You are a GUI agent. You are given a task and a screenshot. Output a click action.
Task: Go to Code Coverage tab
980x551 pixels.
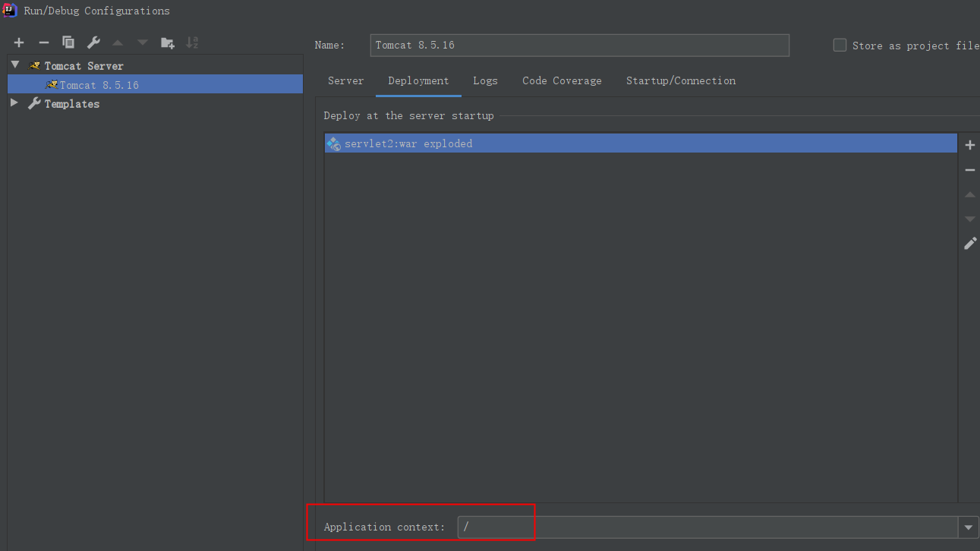click(562, 80)
